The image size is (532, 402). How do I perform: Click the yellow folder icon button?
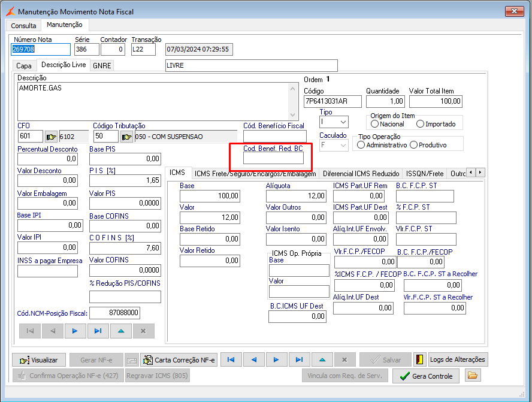473,376
